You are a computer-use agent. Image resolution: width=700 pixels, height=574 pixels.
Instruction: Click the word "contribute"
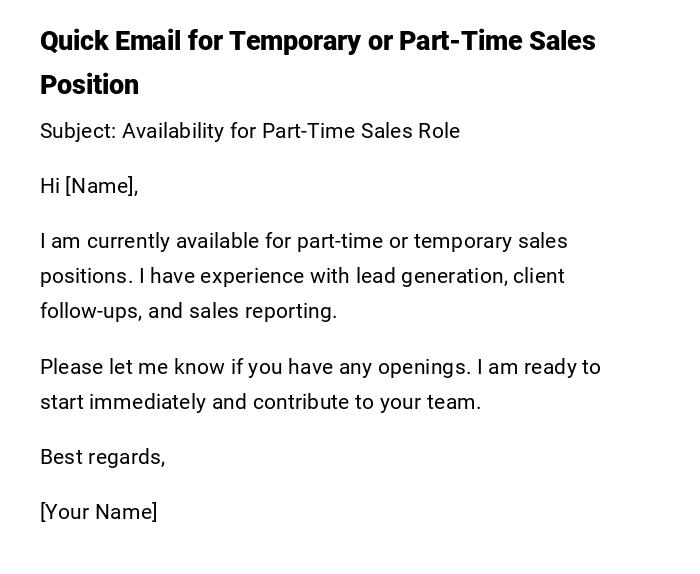click(299, 402)
